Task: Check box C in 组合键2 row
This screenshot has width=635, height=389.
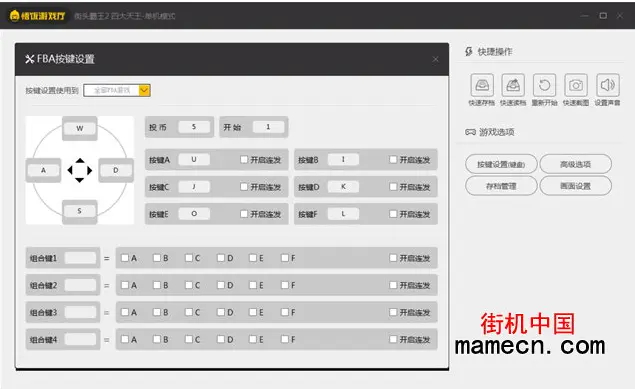Action: coord(189,285)
